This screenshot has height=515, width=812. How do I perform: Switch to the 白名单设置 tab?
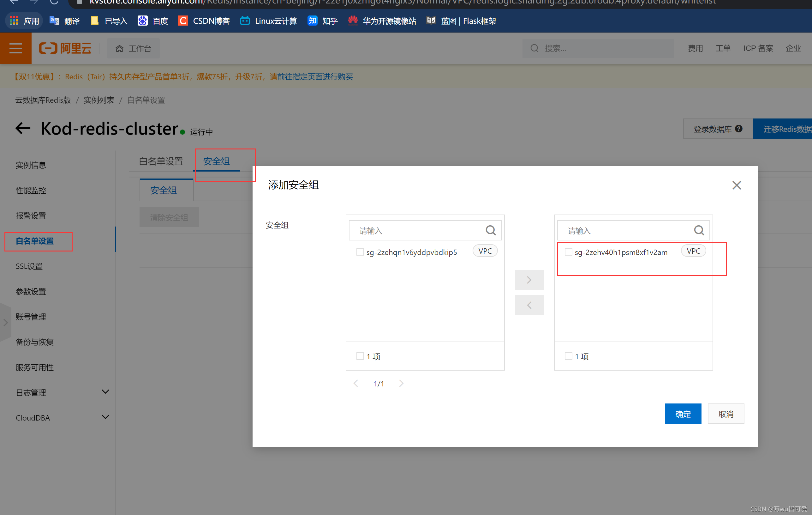[161, 161]
